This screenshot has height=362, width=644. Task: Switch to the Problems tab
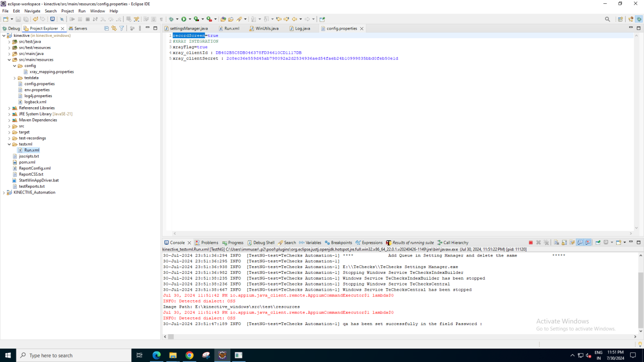pos(207,243)
